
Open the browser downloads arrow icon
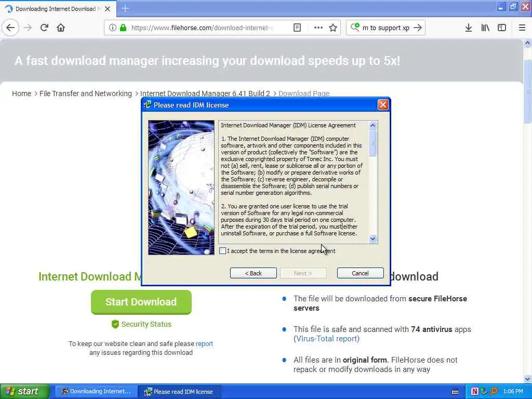(469, 28)
